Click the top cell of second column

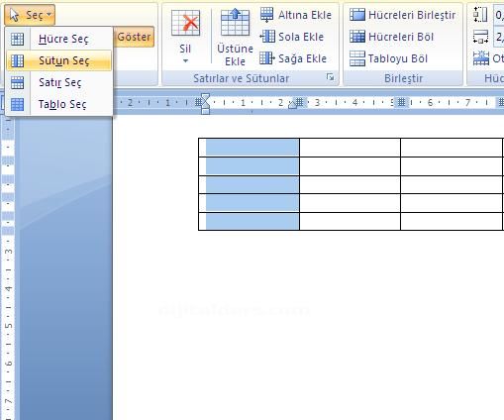350,148
